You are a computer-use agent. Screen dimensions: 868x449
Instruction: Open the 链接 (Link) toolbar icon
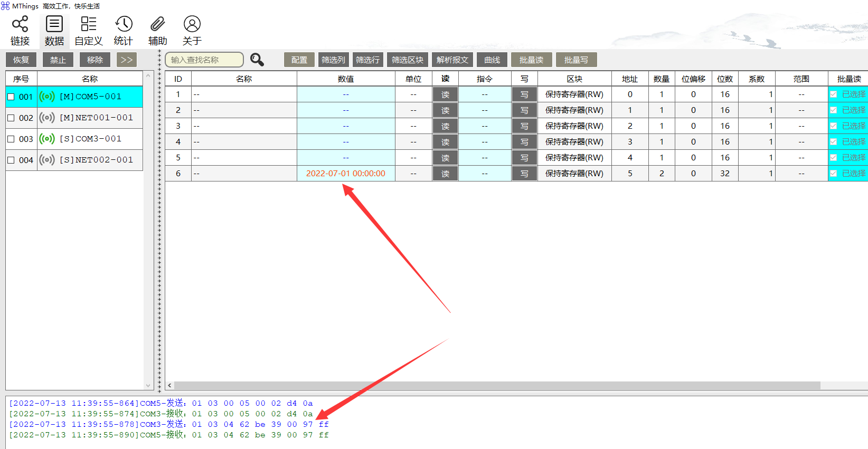(x=20, y=24)
